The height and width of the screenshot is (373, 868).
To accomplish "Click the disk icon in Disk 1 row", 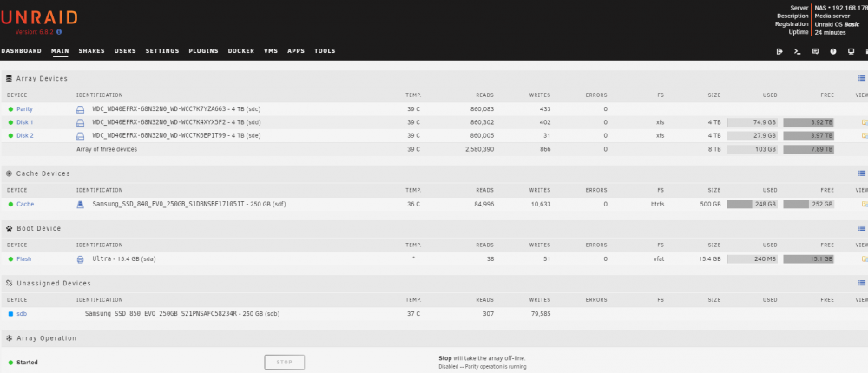I will (x=80, y=122).
